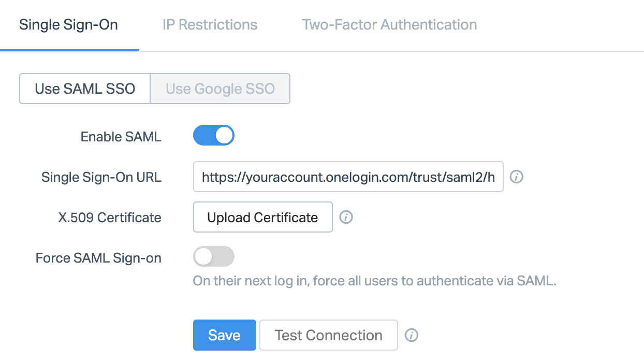Image resolution: width=644 pixels, height=362 pixels.
Task: Click the info icon beside Test Connection
Action: 411,335
